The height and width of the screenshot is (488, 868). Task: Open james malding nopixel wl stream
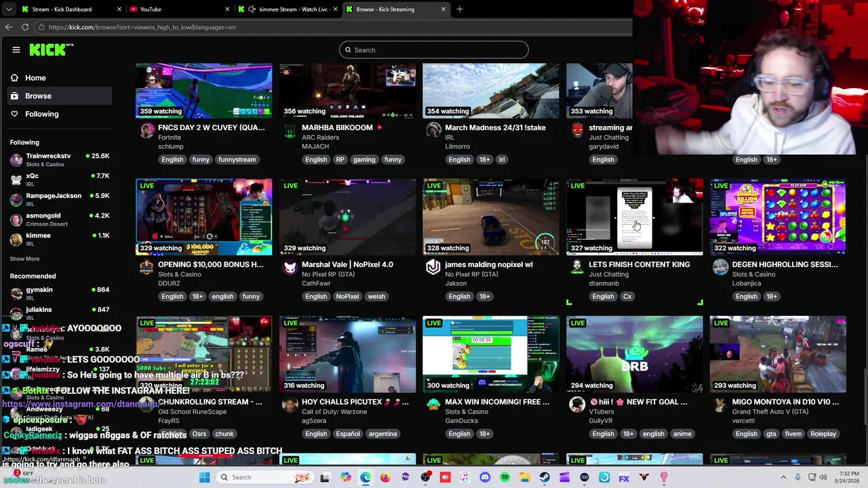click(489, 265)
